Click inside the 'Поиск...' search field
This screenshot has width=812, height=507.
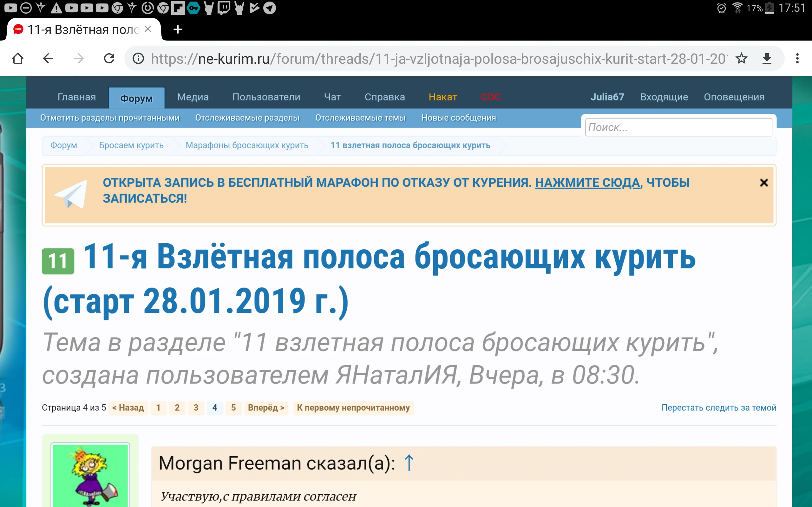click(678, 127)
